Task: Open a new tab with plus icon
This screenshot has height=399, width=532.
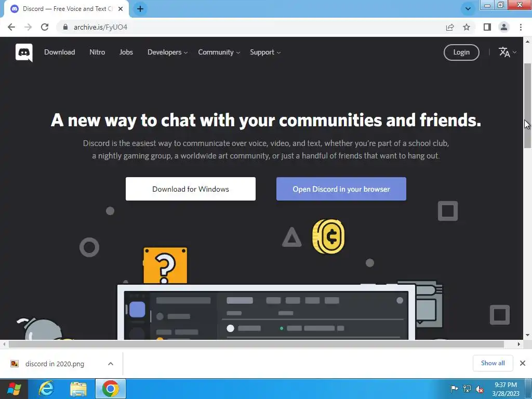Action: coord(140,9)
